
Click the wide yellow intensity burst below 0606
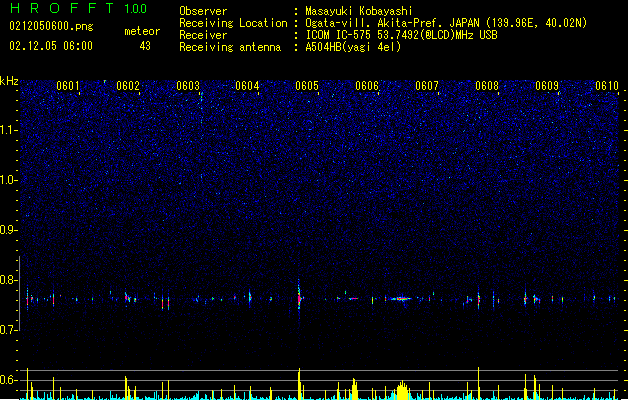click(x=402, y=391)
